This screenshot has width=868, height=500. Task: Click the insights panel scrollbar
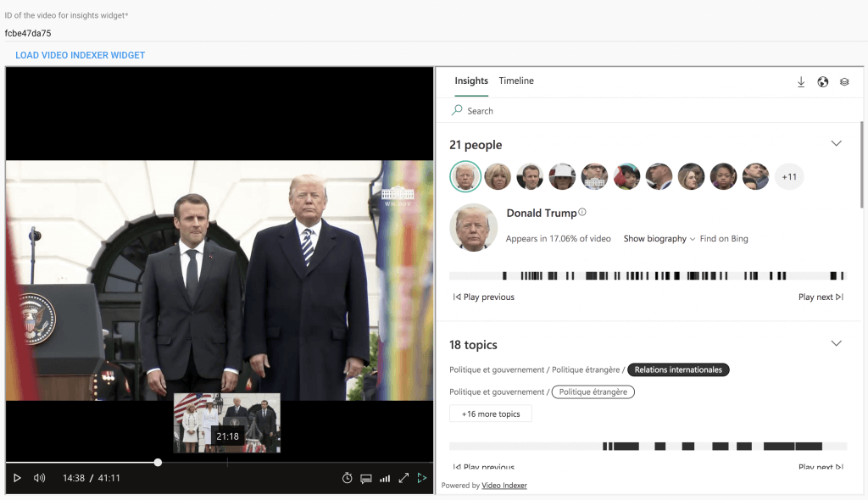click(x=861, y=165)
